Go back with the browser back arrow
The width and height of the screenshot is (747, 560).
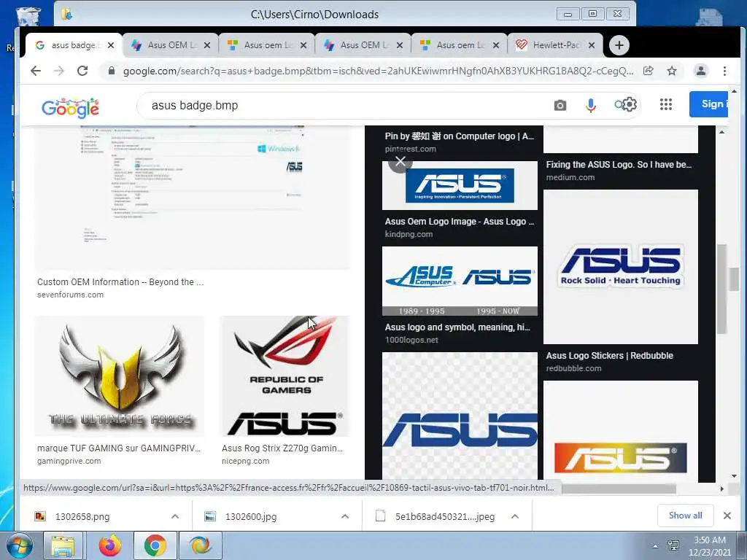pyautogui.click(x=36, y=71)
